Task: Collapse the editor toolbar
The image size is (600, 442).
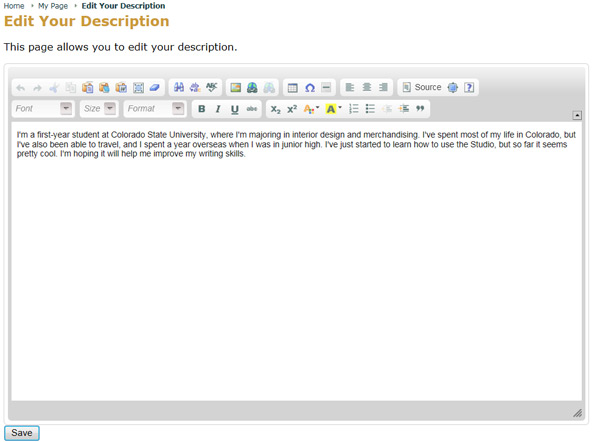Action: 577,115
